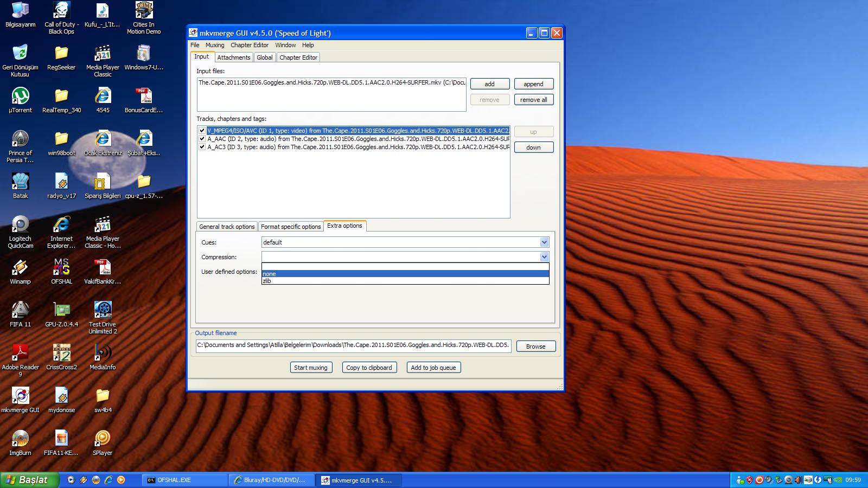Open Cities In Motion Demo shortcut
Viewport: 868px width, 488px height.
pyautogui.click(x=144, y=18)
